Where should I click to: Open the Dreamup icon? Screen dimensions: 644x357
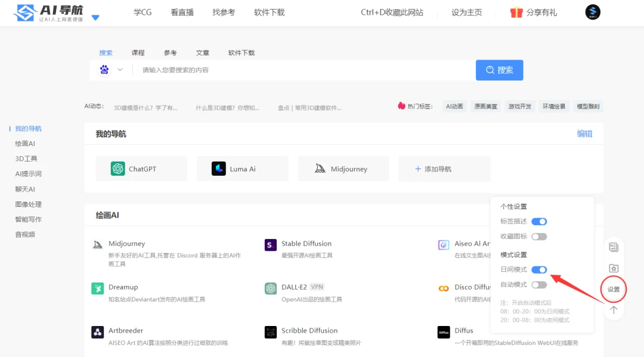point(97,288)
